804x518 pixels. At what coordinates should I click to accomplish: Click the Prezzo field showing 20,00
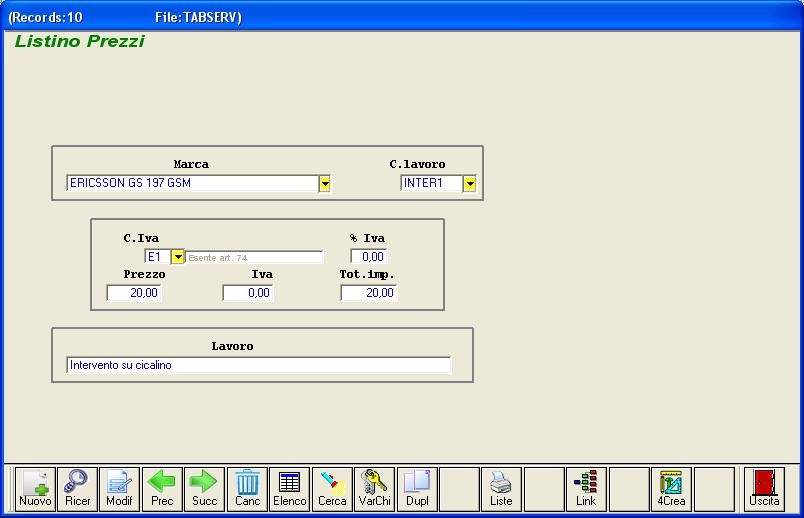pyautogui.click(x=134, y=293)
